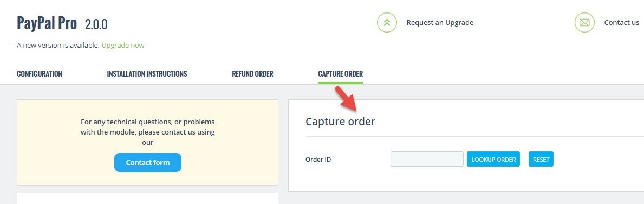Click the green envelope Contact us icon

coord(584,23)
